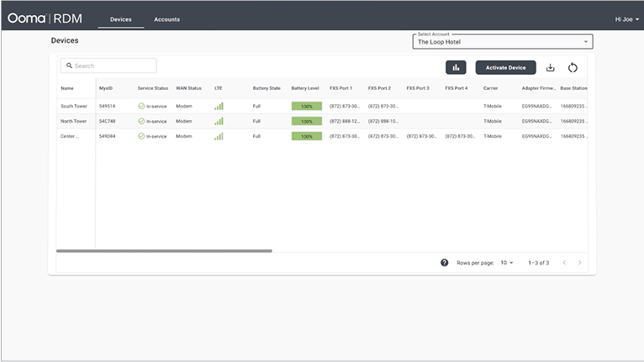Click the horizontal table scrollbar
Viewport: 644px width, 362px height.
coord(164,250)
